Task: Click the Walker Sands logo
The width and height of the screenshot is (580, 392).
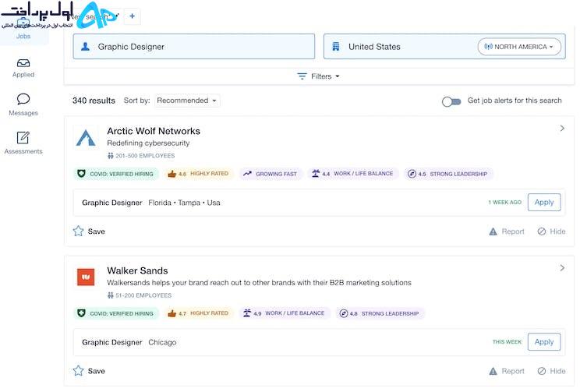Action: click(x=86, y=277)
